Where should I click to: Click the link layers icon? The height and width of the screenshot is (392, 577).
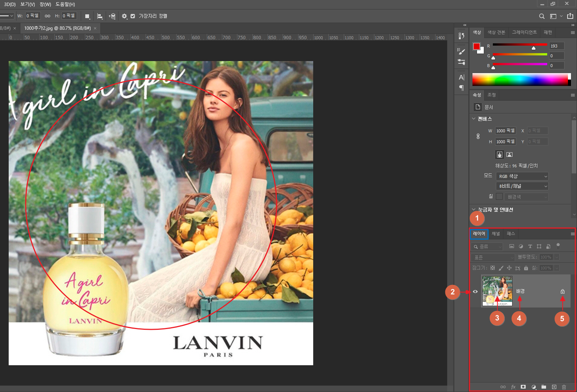[503, 387]
